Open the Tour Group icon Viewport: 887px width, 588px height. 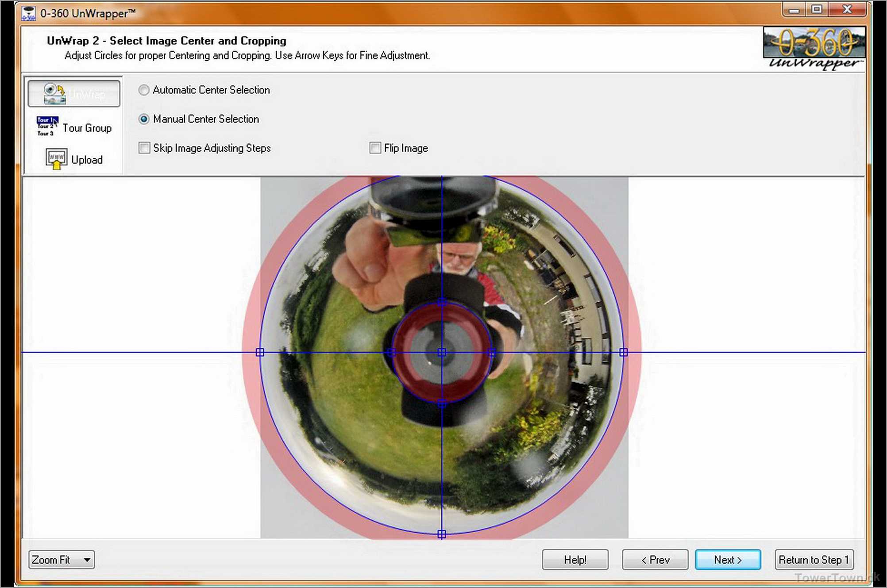point(47,127)
